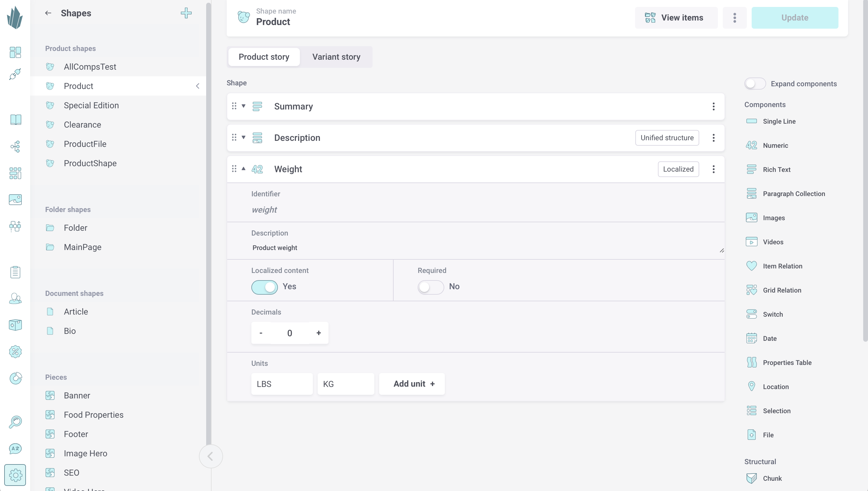Click the Switch component icon in sidebar

click(751, 314)
